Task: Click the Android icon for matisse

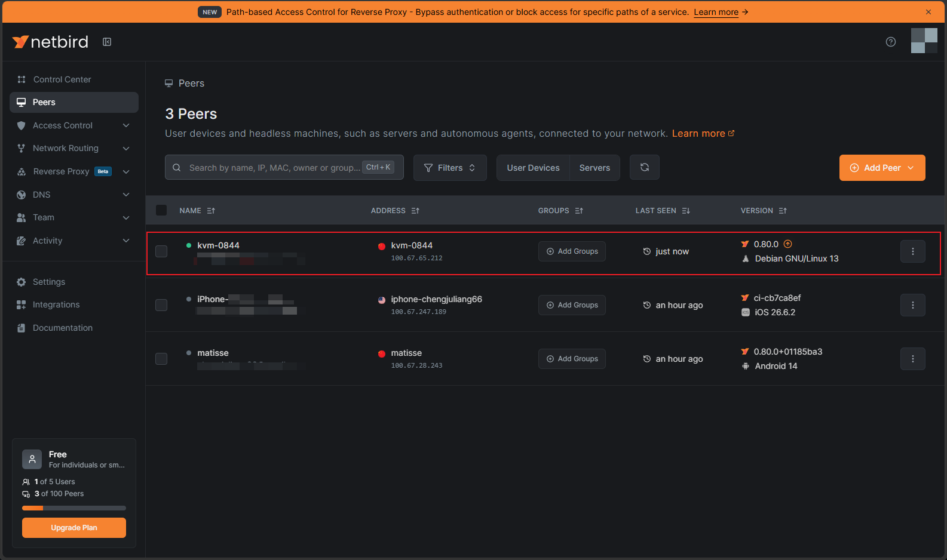Action: click(x=746, y=366)
